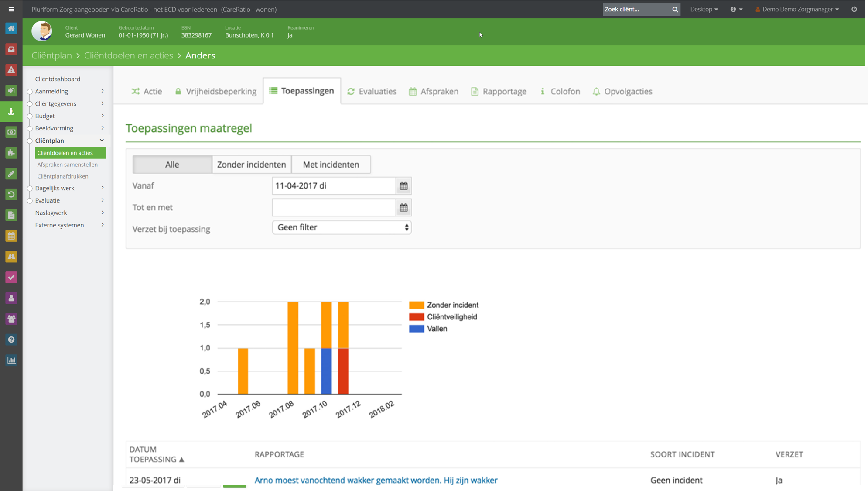Expand Externe systemen chevron
Viewport: 868px width, 491px height.
[x=103, y=225]
